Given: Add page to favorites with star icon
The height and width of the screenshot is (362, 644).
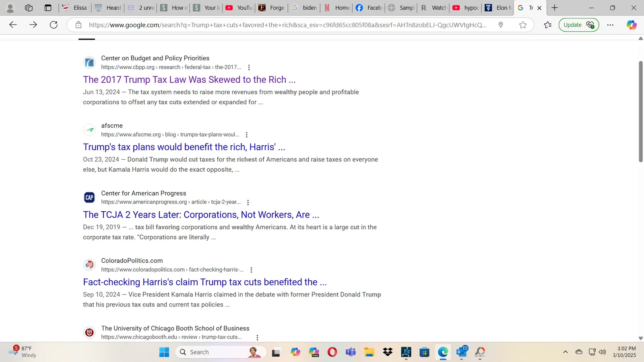Looking at the screenshot, I should click(x=522, y=25).
